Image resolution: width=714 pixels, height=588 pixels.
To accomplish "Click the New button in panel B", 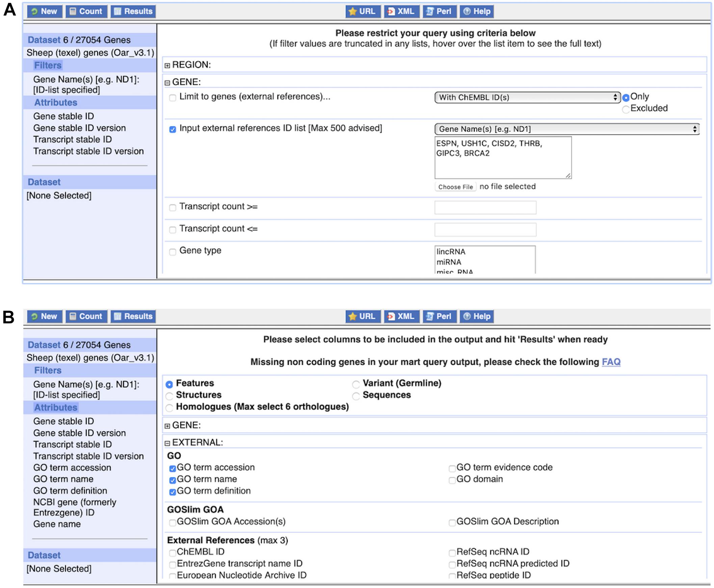I will [x=44, y=317].
